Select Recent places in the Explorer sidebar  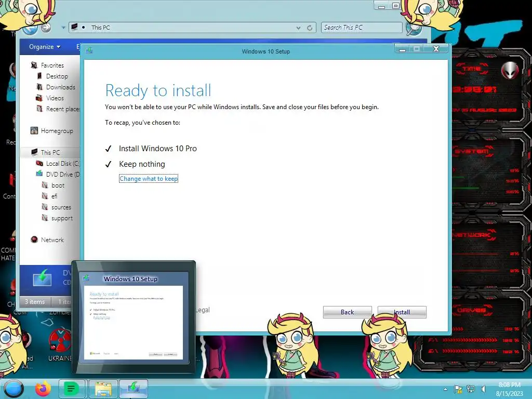click(x=63, y=109)
